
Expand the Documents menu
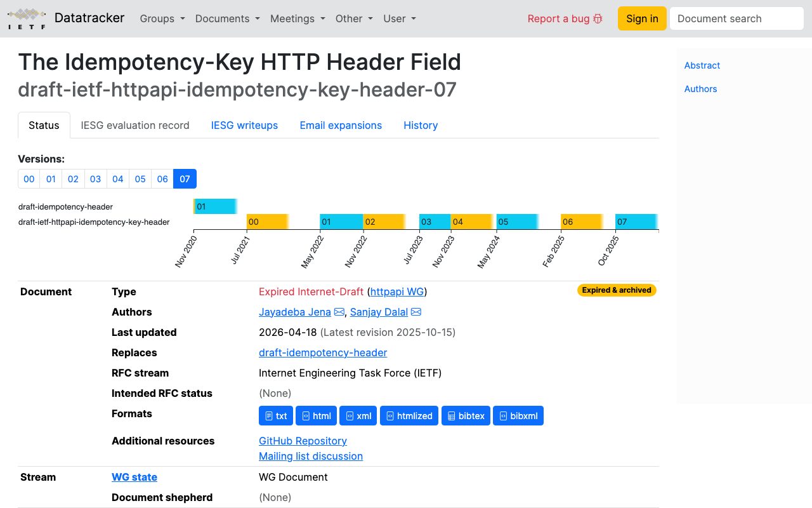pyautogui.click(x=228, y=18)
